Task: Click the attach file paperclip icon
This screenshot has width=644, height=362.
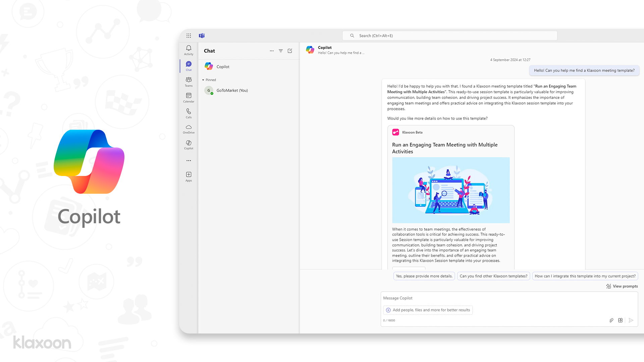Action: pos(611,320)
